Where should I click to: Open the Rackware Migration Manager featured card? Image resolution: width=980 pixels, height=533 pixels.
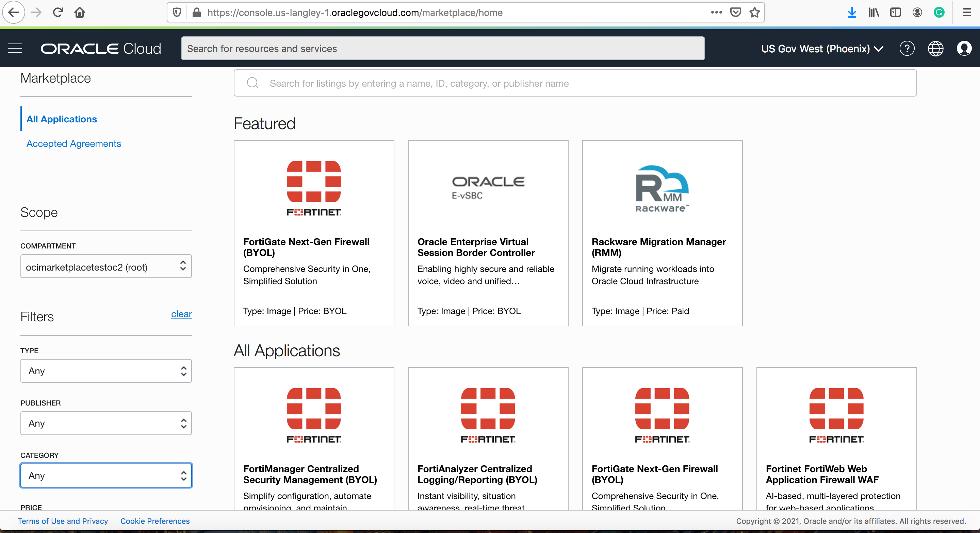pos(662,233)
